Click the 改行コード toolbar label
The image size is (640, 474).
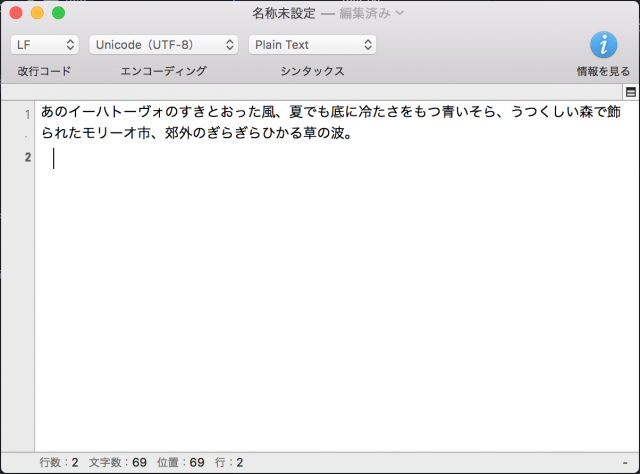coord(44,72)
